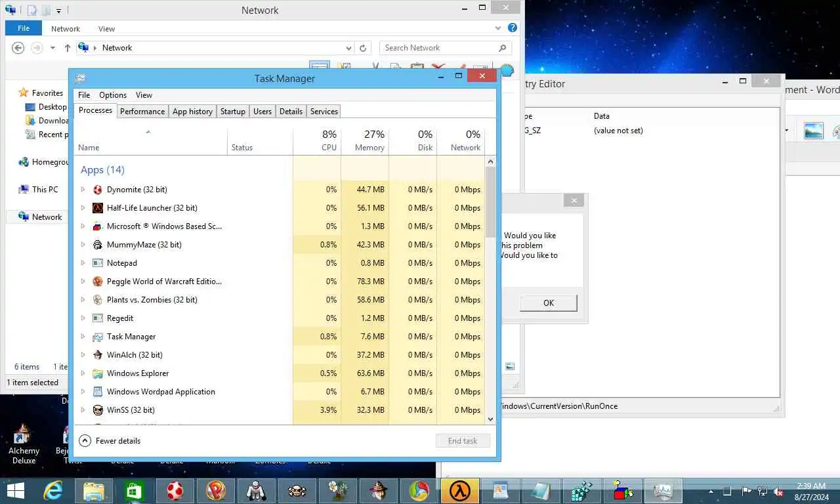Switch to the Peggle taskbar icon

pyautogui.click(x=215, y=490)
